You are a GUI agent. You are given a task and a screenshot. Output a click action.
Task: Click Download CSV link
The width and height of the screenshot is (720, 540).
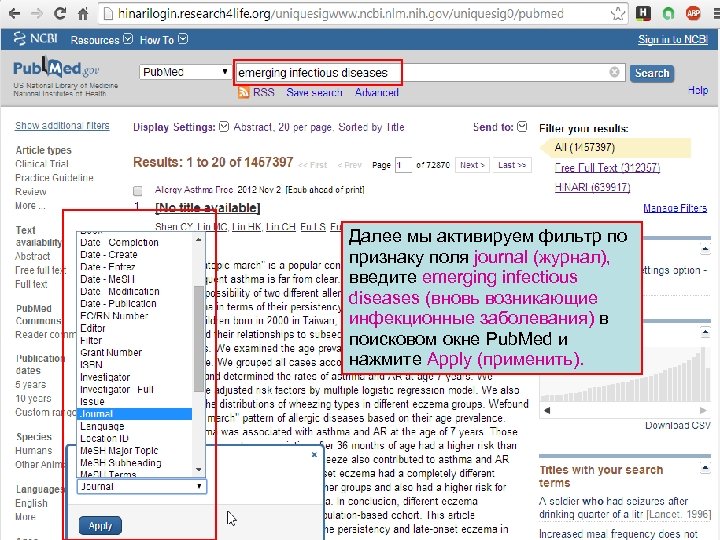[x=678, y=425]
